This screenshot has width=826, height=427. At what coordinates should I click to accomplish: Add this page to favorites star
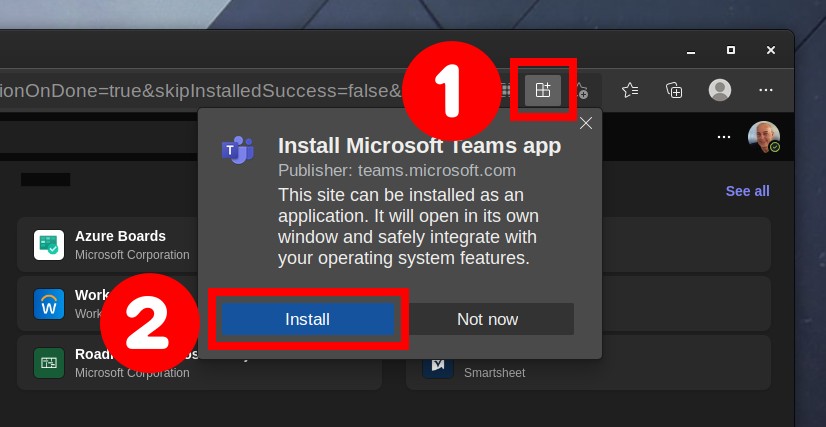tap(581, 91)
